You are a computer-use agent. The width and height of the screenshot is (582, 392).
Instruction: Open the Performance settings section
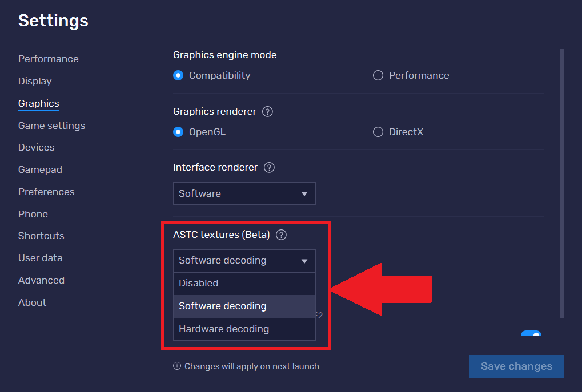click(x=48, y=59)
